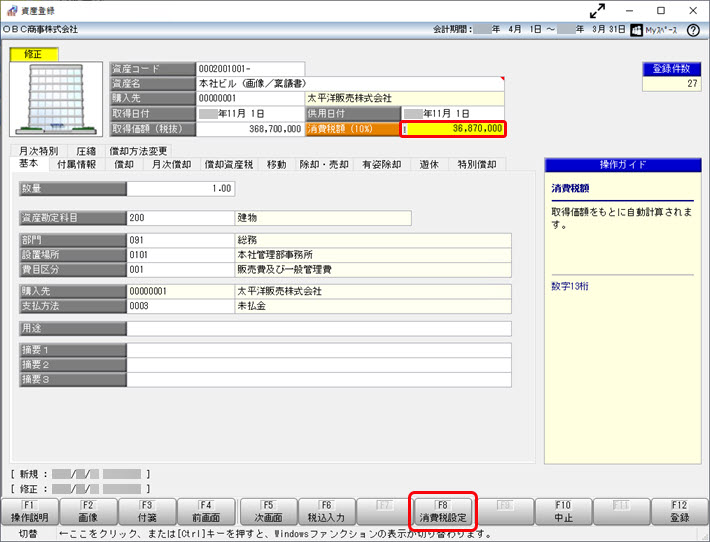Click the help question mark icon
Viewport: 710px width, 542px height.
(693, 30)
